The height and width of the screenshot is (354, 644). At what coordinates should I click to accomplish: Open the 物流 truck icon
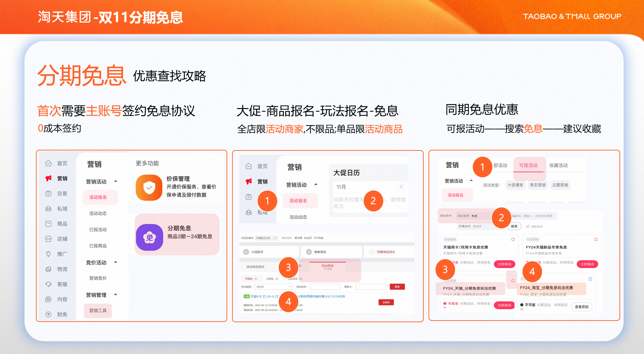point(48,269)
